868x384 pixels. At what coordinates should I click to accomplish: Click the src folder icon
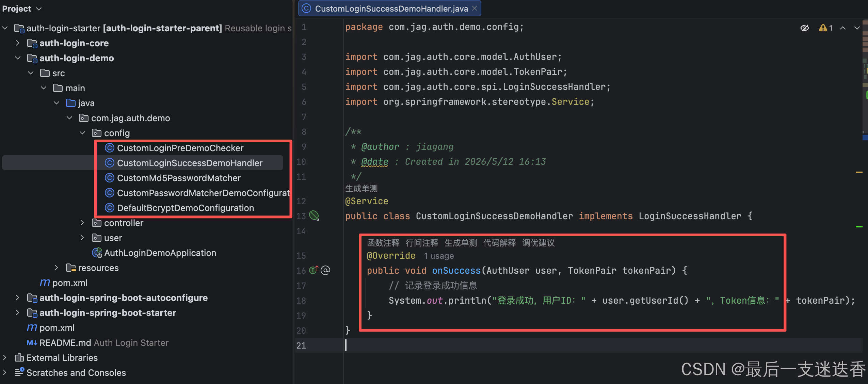(45, 73)
